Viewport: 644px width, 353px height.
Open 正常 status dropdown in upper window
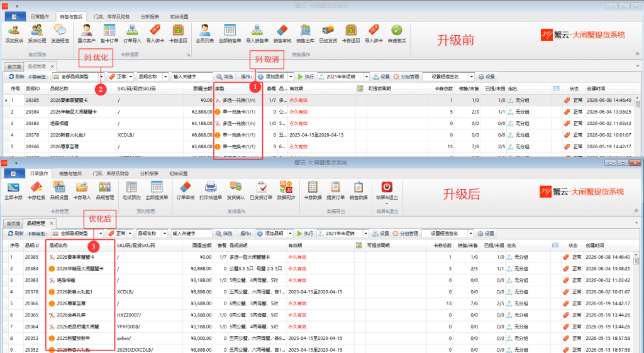pos(131,77)
